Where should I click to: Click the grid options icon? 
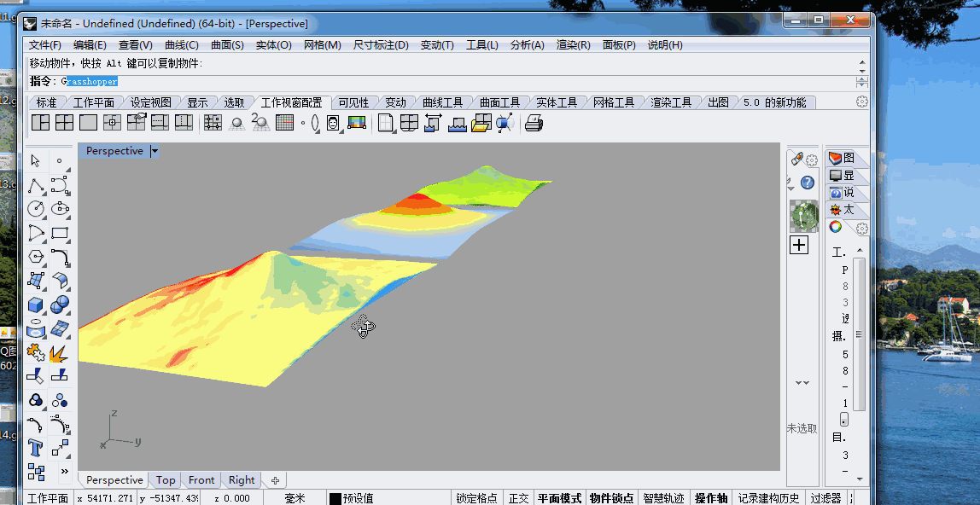[284, 123]
